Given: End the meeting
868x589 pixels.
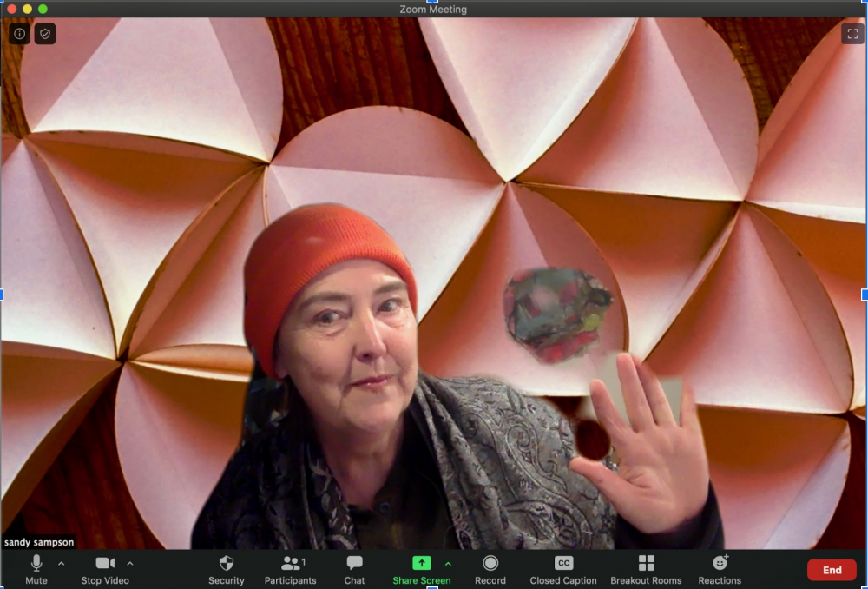Looking at the screenshot, I should [832, 570].
